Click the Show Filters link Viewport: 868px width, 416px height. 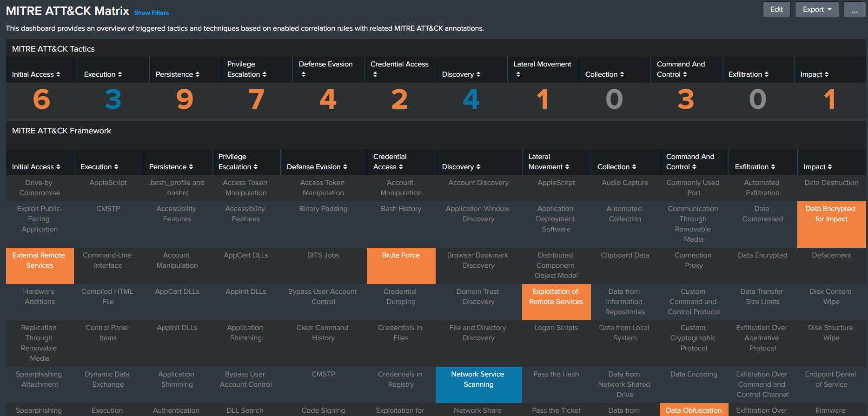coord(152,13)
